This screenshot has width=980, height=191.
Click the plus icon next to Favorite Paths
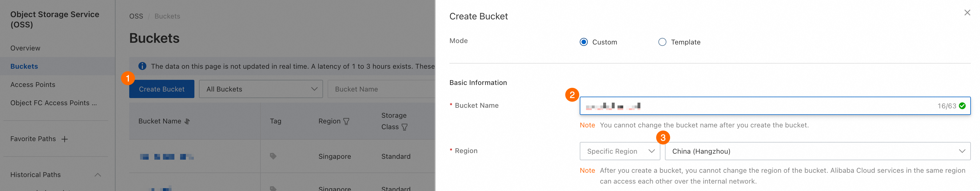tap(65, 139)
